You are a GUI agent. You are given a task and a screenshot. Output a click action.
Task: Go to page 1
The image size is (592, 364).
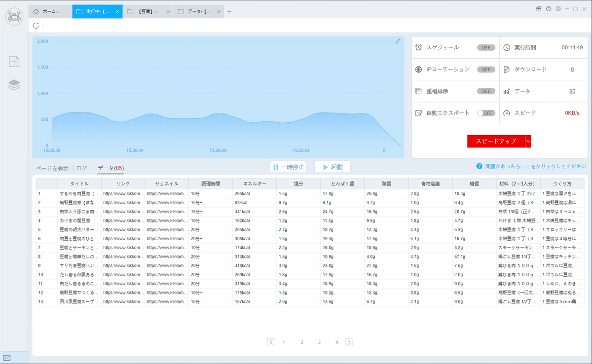pos(284,342)
